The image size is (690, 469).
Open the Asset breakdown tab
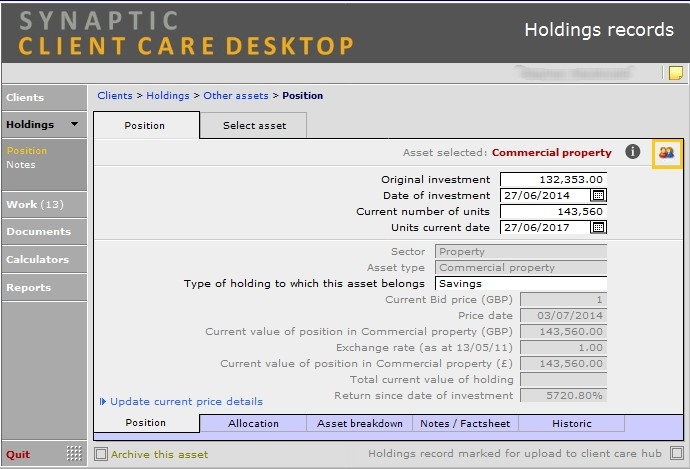(x=360, y=423)
